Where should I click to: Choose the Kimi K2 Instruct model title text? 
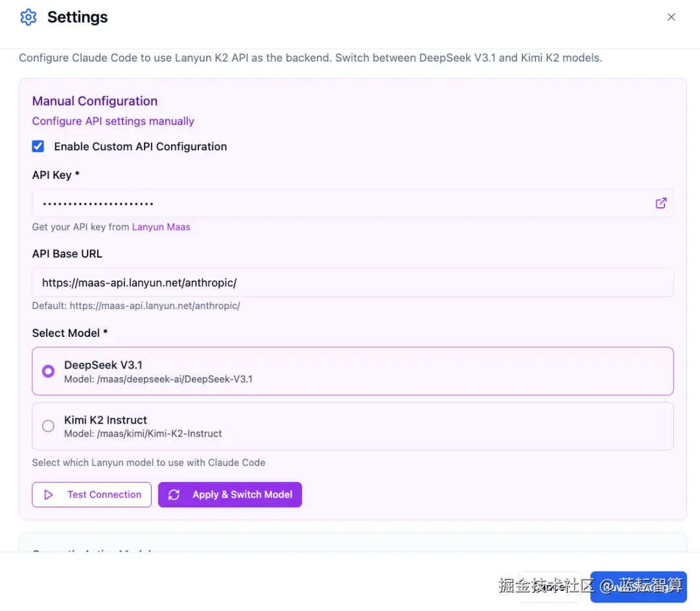(x=106, y=420)
